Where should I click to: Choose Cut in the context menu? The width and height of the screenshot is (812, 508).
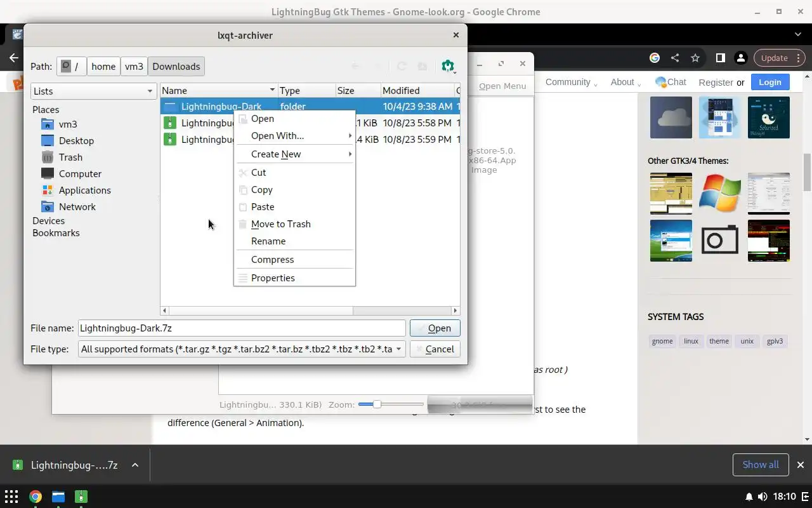(294, 172)
